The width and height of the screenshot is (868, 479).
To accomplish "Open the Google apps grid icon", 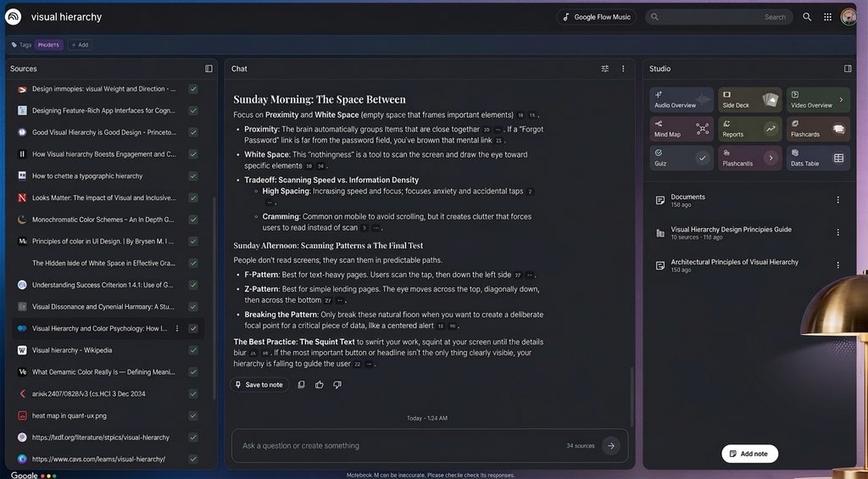I will [827, 17].
